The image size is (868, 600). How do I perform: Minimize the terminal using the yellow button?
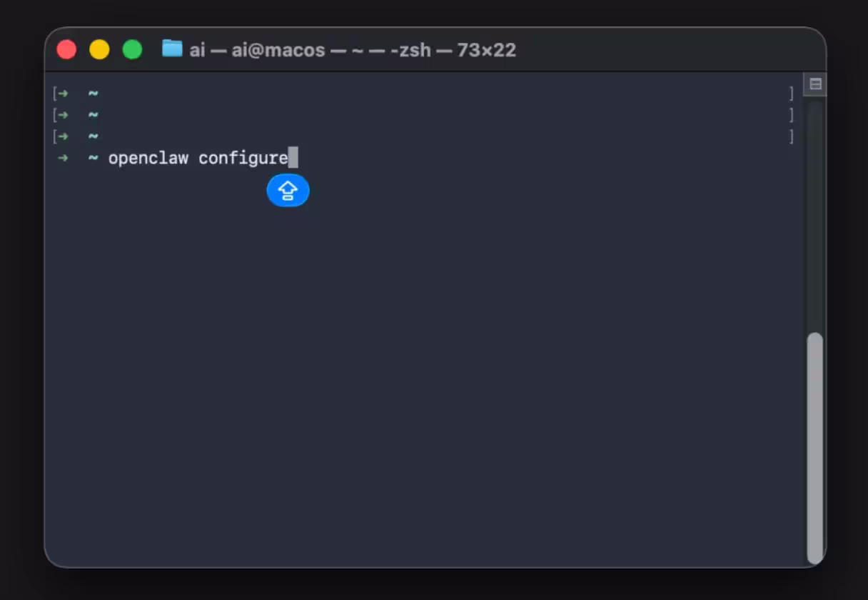point(99,49)
